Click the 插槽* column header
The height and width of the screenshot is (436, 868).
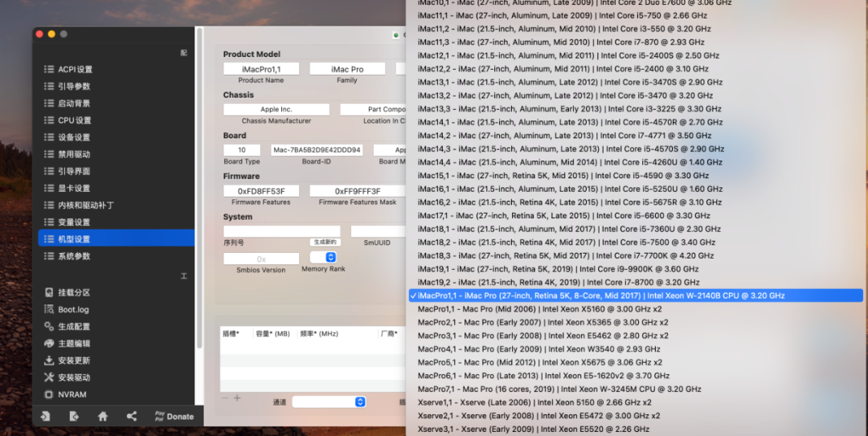click(x=231, y=334)
